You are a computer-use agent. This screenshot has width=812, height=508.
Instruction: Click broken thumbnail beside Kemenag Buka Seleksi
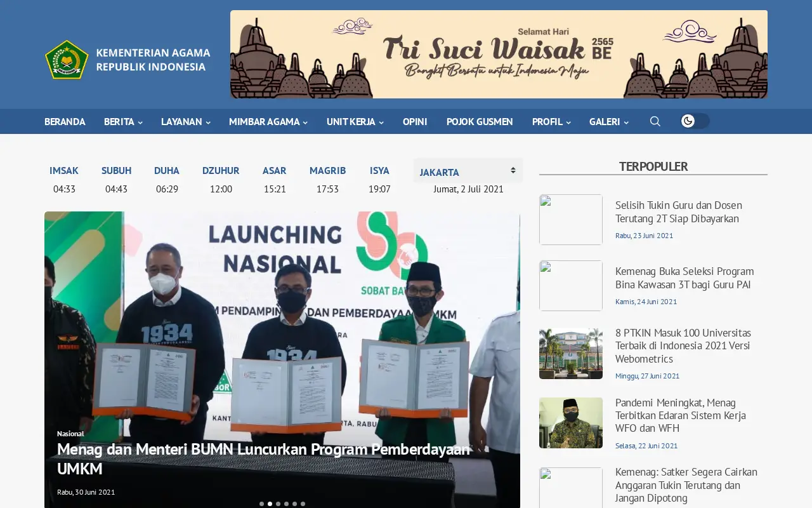571,286
